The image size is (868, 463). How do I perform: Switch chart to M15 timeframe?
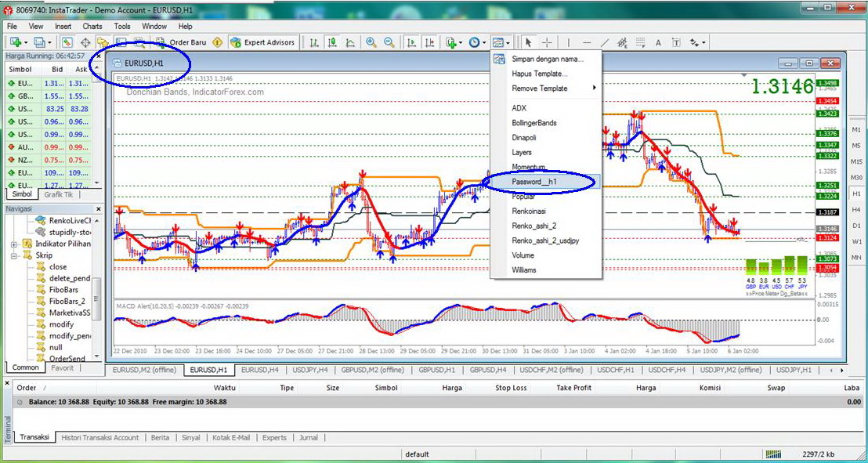coord(855,161)
